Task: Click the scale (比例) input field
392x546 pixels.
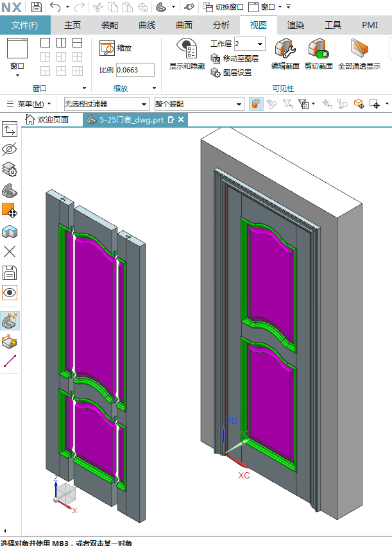Action: click(x=135, y=69)
